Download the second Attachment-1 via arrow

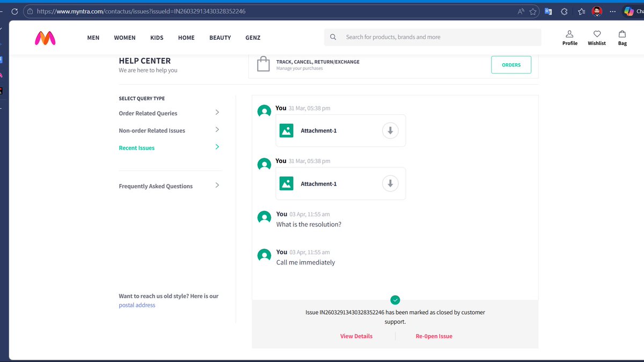[390, 183]
